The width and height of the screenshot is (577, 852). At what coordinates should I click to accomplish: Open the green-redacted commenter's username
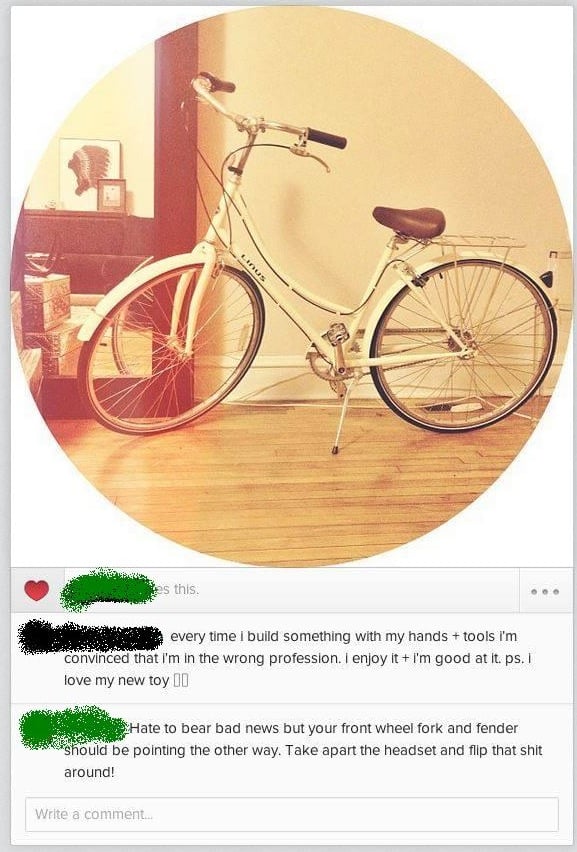pyautogui.click(x=73, y=727)
